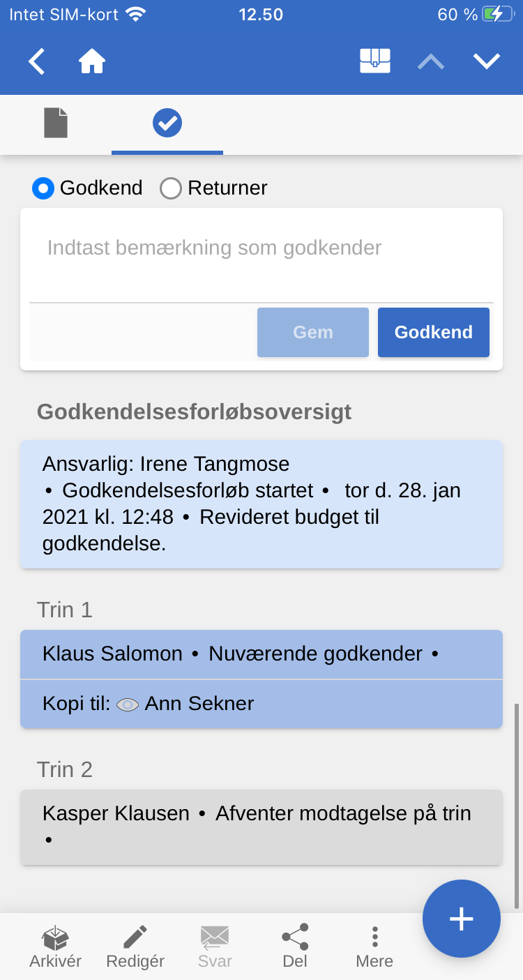Viewport: 523px width, 980px height.
Task: Tap the Svar envelope icon
Action: click(215, 937)
